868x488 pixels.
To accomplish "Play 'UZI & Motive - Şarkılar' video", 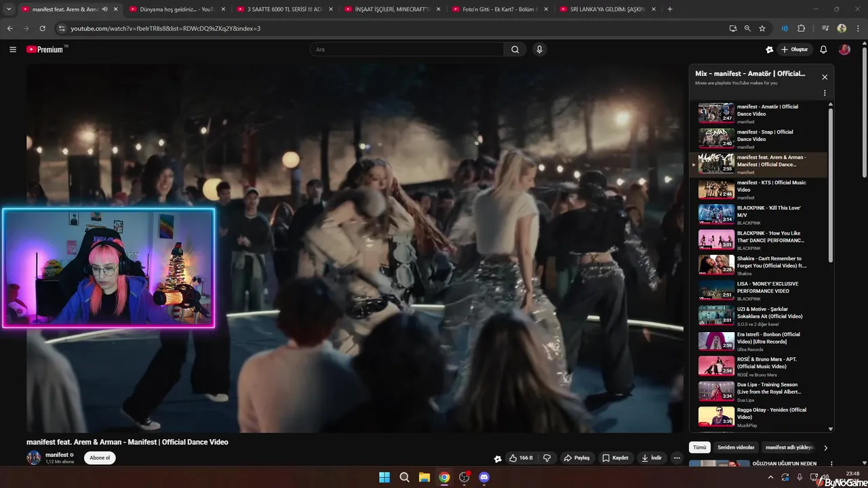I will (x=758, y=316).
